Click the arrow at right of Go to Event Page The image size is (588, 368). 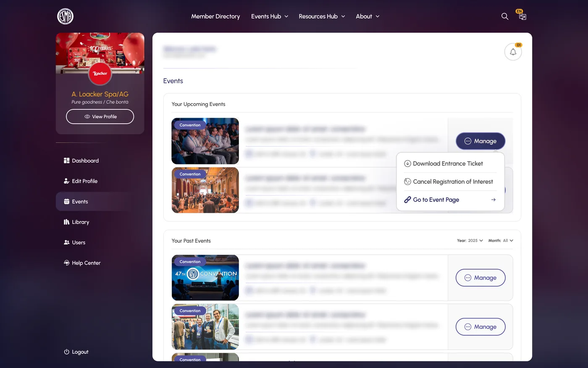[x=493, y=200]
